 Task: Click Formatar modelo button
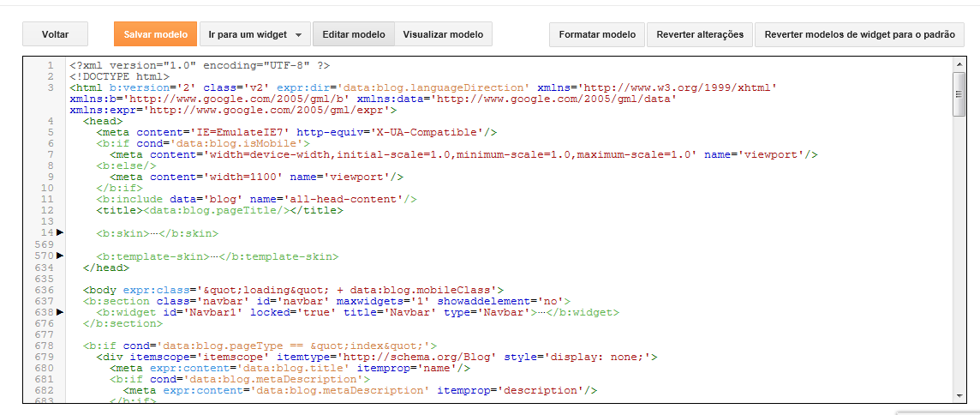tap(597, 34)
